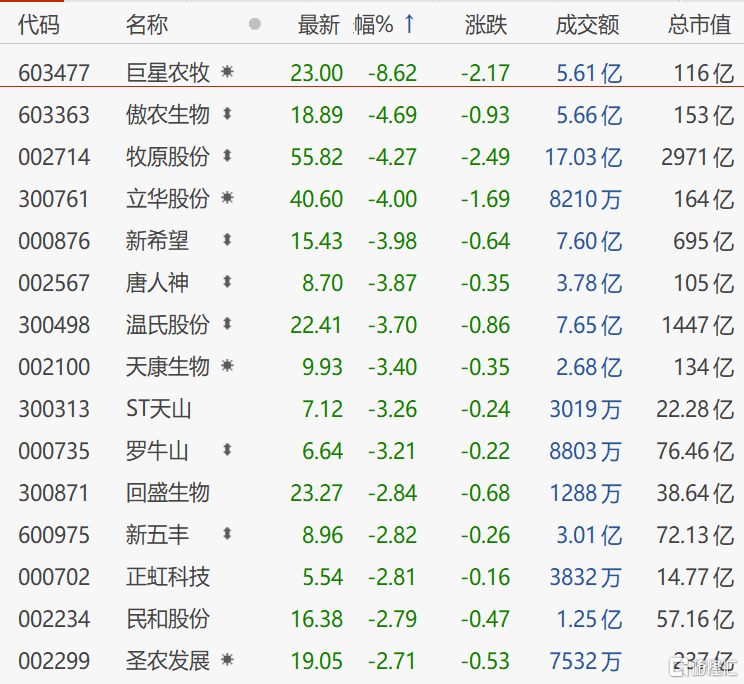
Task: Click the marker icon beside 温氏股份
Action: (227, 324)
